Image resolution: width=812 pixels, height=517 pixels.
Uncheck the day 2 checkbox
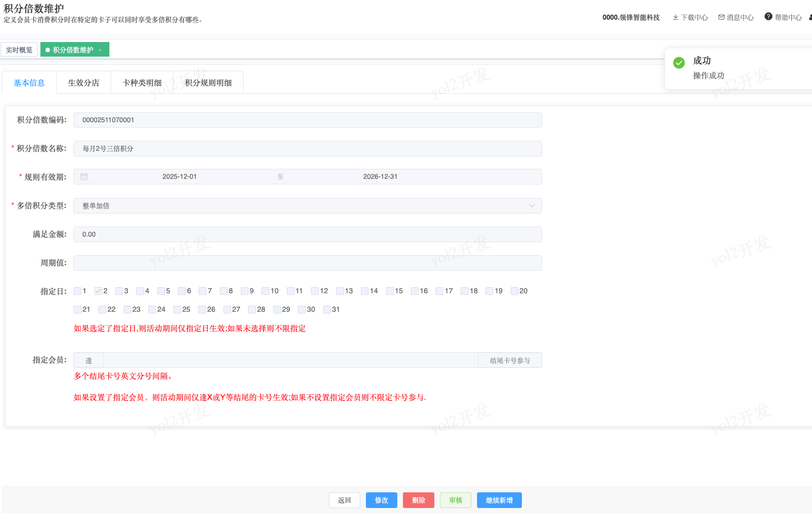pyautogui.click(x=98, y=291)
